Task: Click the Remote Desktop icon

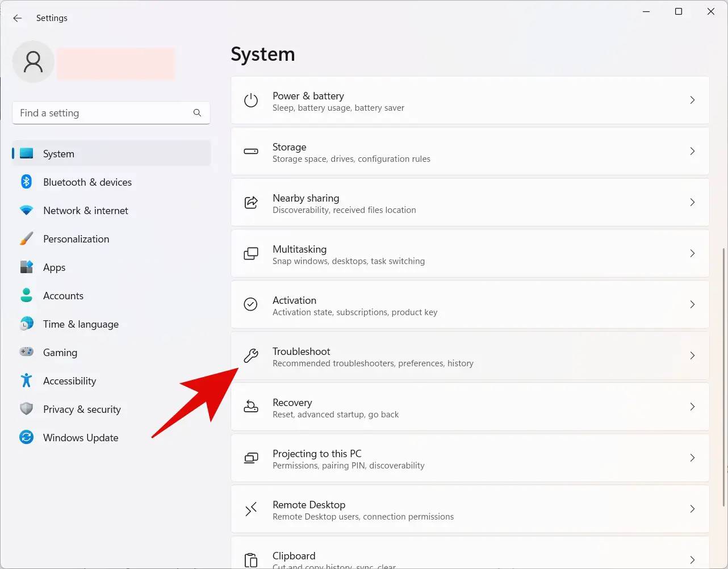Action: 251,509
